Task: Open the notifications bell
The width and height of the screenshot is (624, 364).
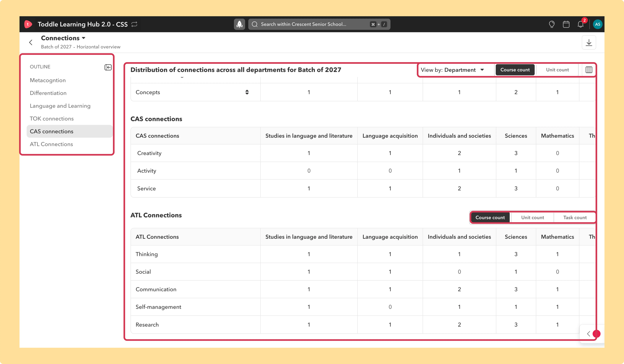Action: coord(580,24)
